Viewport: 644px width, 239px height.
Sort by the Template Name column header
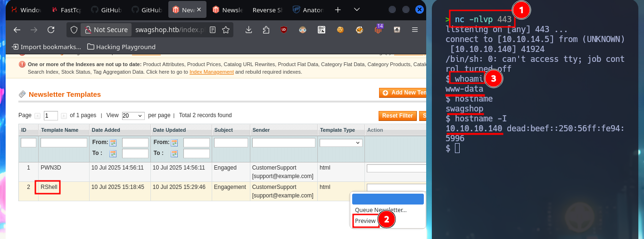click(x=59, y=130)
